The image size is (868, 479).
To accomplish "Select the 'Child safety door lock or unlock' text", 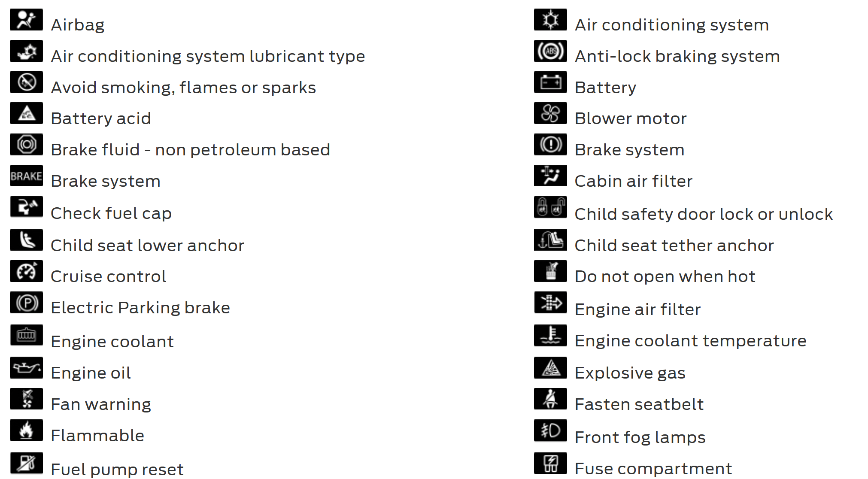I will (x=704, y=214).
